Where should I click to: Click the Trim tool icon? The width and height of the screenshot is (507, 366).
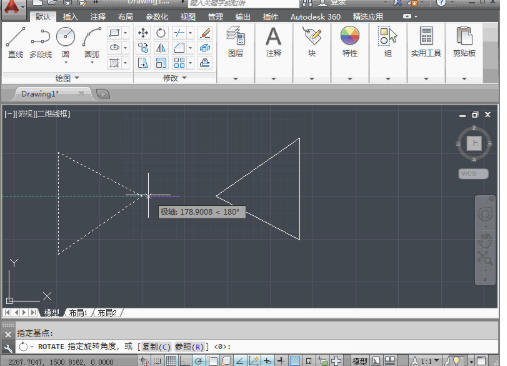179,33
